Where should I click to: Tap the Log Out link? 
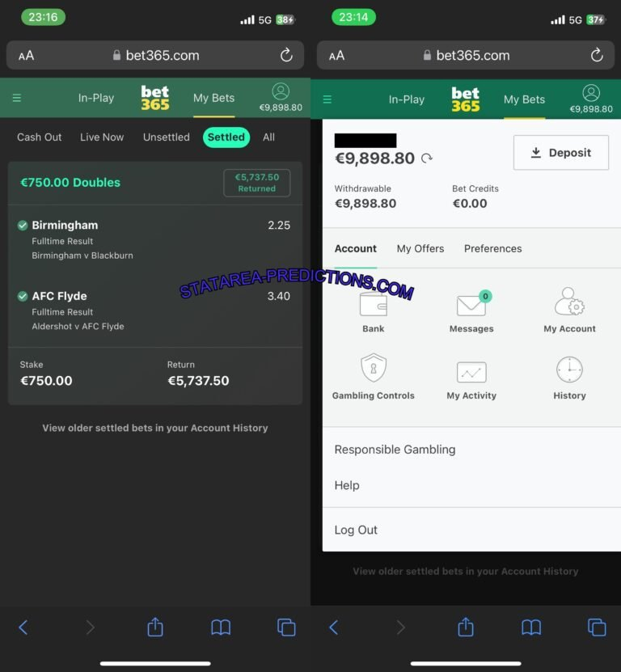click(356, 530)
